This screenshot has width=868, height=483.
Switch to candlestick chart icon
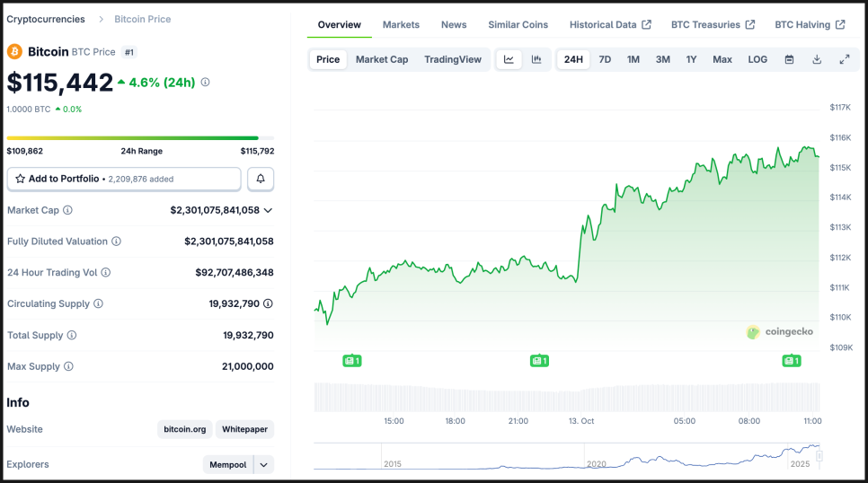coord(536,59)
